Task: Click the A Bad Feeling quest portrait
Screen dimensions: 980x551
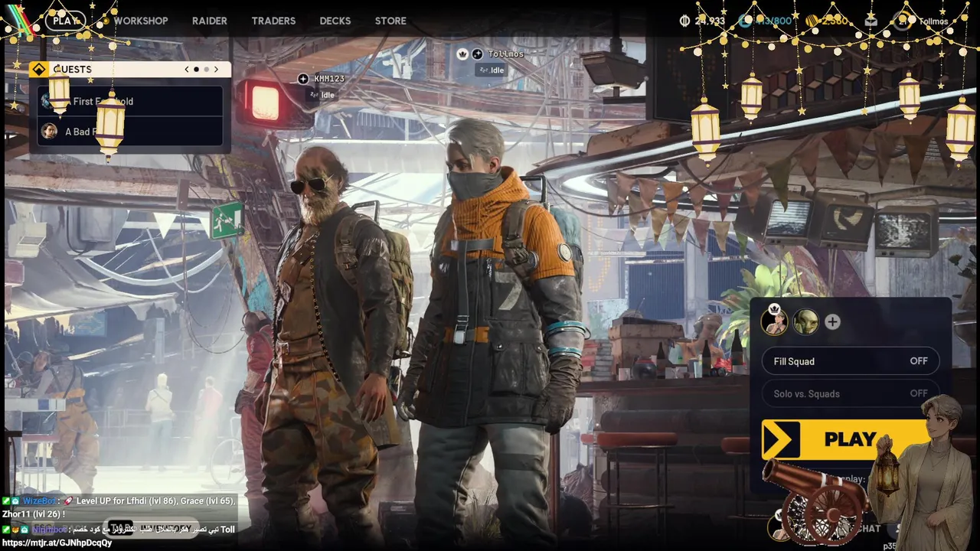Action: click(x=49, y=131)
